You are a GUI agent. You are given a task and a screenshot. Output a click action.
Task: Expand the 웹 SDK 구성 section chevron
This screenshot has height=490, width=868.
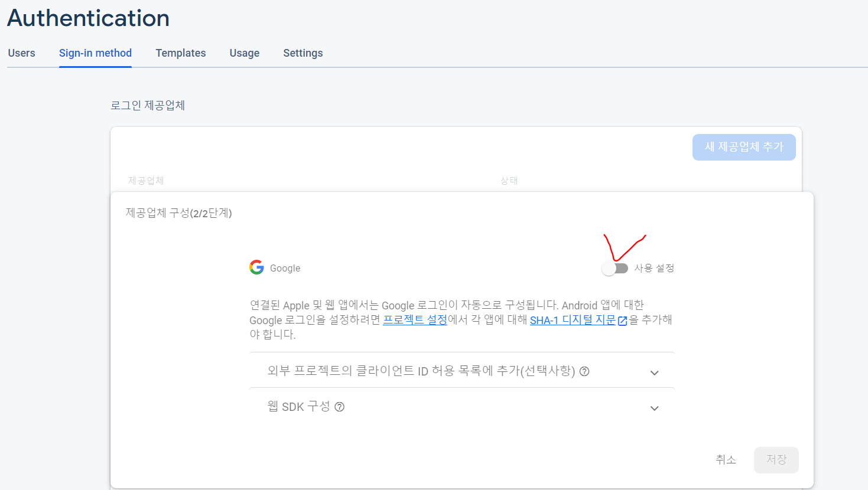tap(654, 408)
